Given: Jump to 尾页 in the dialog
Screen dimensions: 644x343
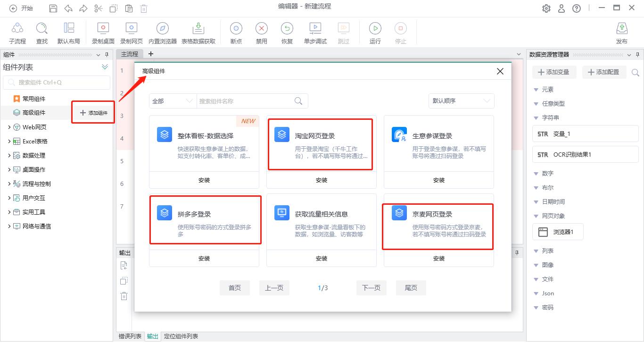Looking at the screenshot, I should click(x=411, y=288).
